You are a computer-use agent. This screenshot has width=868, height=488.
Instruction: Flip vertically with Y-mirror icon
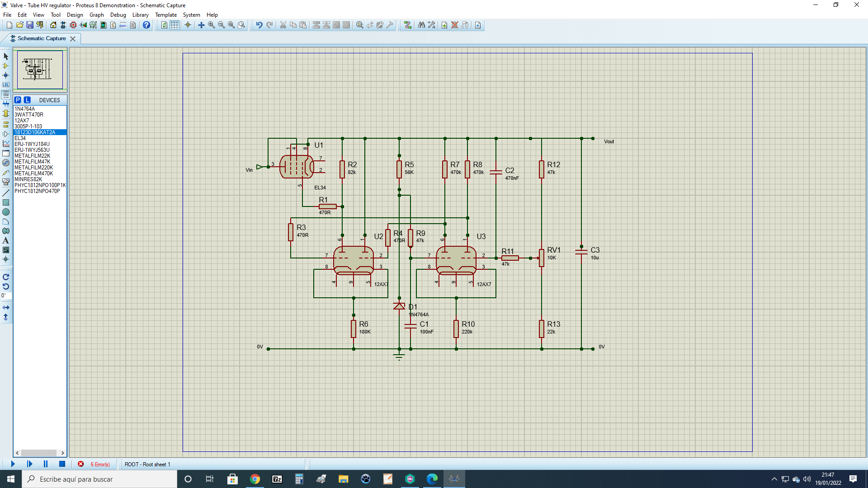(x=6, y=317)
